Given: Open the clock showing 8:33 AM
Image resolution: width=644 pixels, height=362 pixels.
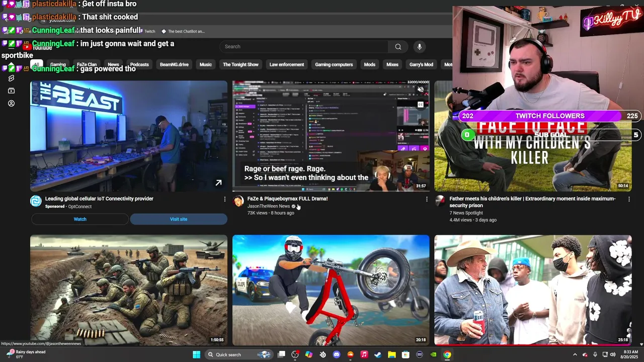Looking at the screenshot, I should [630, 354].
